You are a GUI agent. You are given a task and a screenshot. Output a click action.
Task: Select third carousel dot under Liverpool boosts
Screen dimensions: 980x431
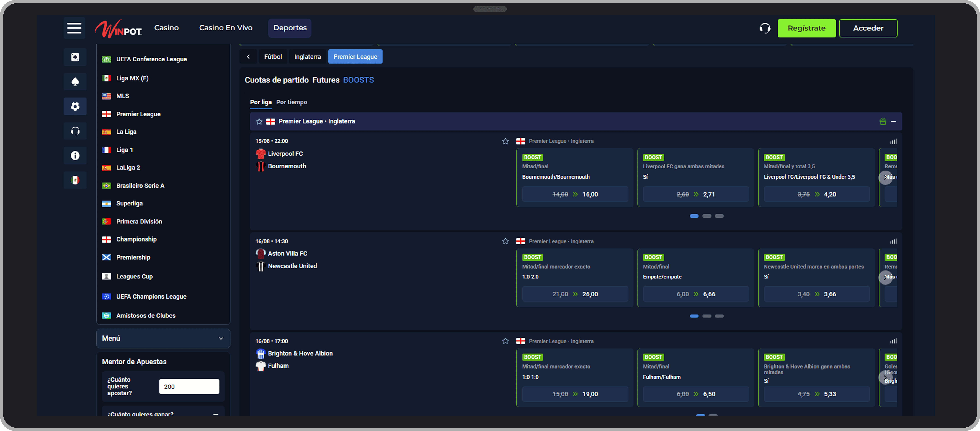719,216
